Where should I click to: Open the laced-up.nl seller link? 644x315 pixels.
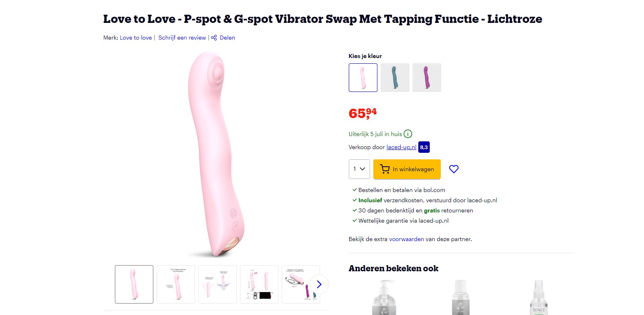(402, 147)
